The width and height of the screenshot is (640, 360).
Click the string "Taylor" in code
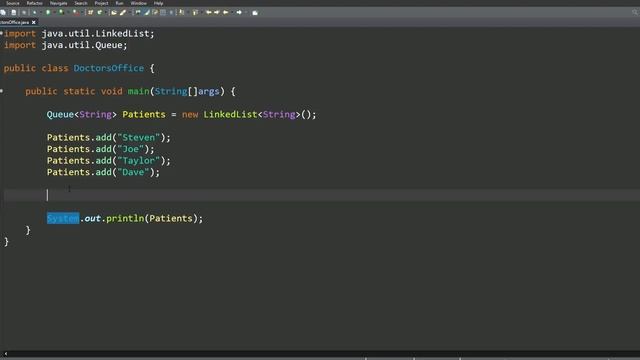pyautogui.click(x=139, y=160)
